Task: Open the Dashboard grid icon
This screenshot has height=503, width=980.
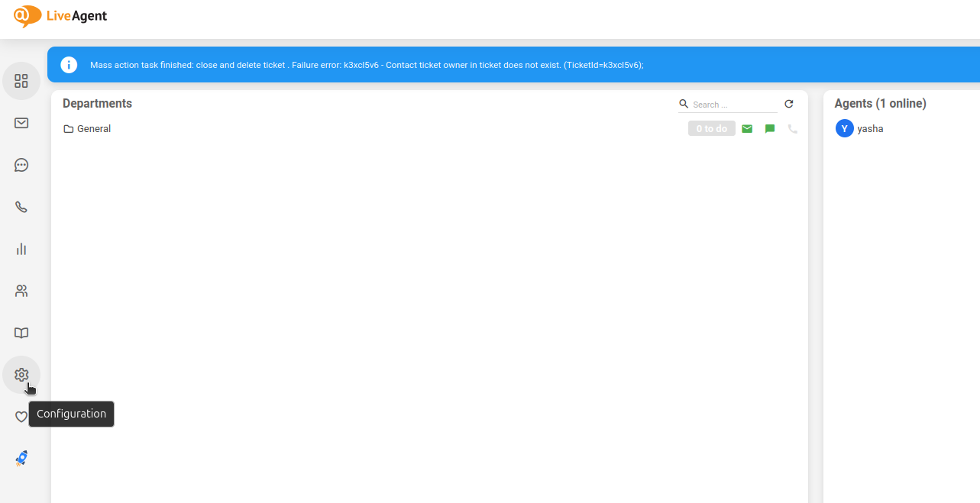Action: coord(21,80)
